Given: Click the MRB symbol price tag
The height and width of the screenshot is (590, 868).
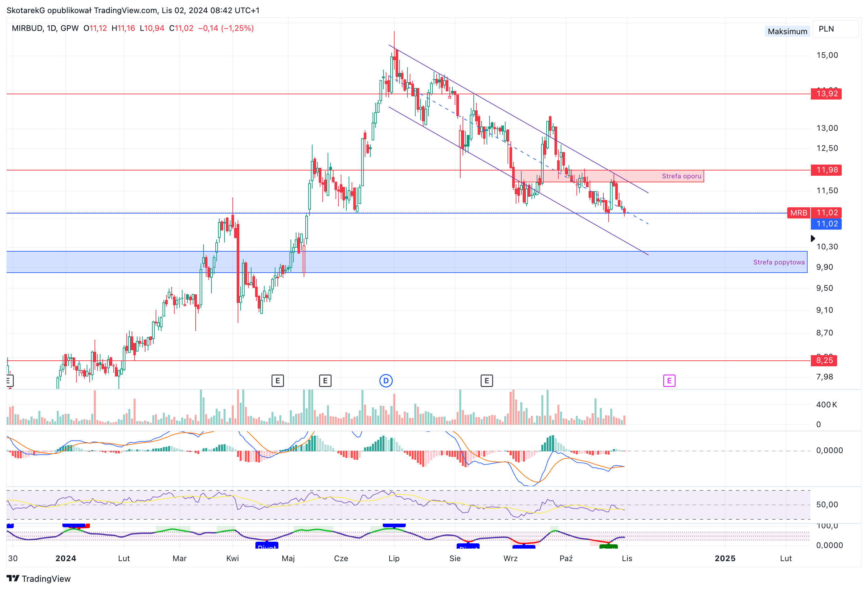Looking at the screenshot, I should click(798, 213).
